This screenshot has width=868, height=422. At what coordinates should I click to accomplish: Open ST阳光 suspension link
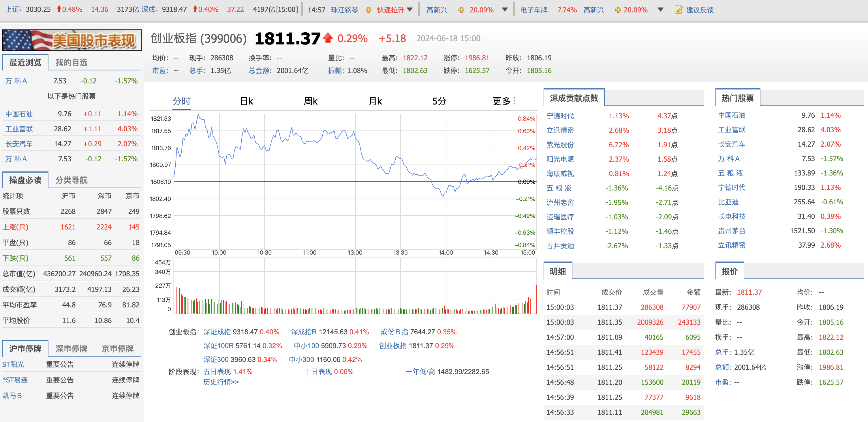13,364
